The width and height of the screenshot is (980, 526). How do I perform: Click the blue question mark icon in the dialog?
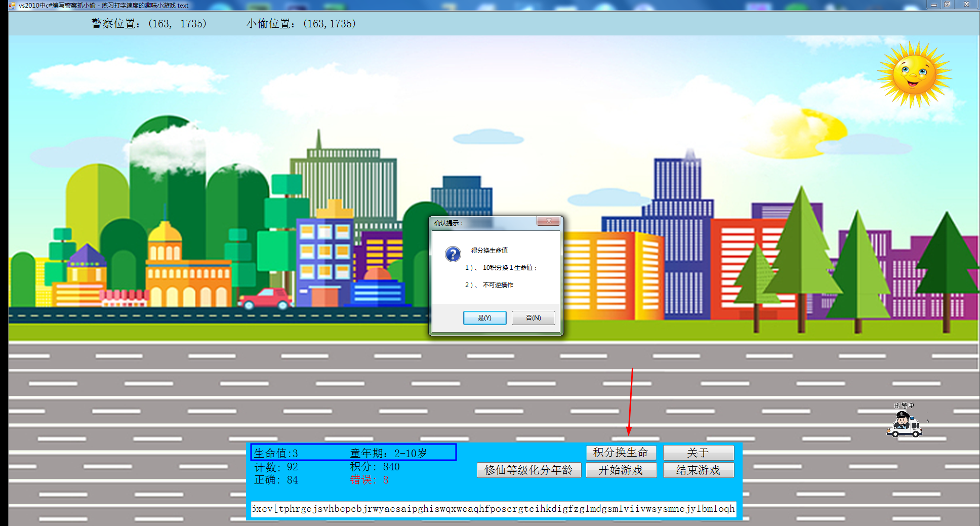pos(453,254)
